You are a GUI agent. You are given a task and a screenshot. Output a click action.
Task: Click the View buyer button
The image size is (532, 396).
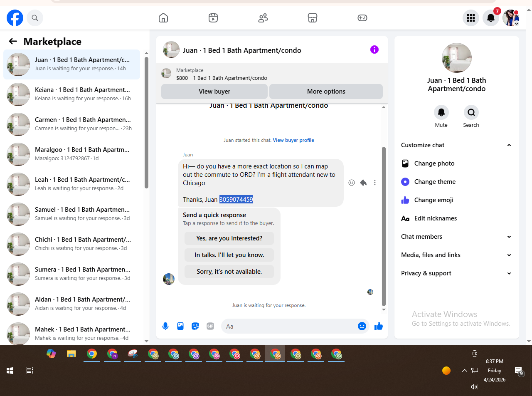coord(214,92)
